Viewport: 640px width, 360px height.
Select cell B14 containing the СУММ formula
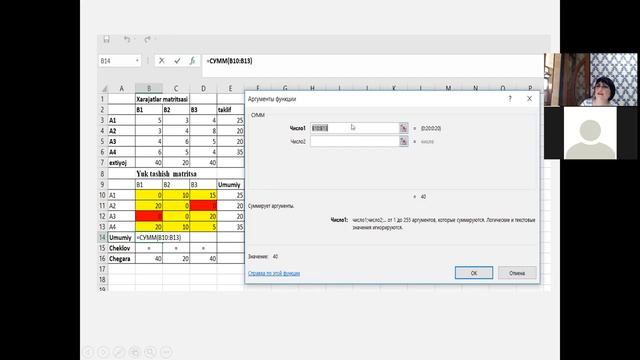[x=149, y=238]
